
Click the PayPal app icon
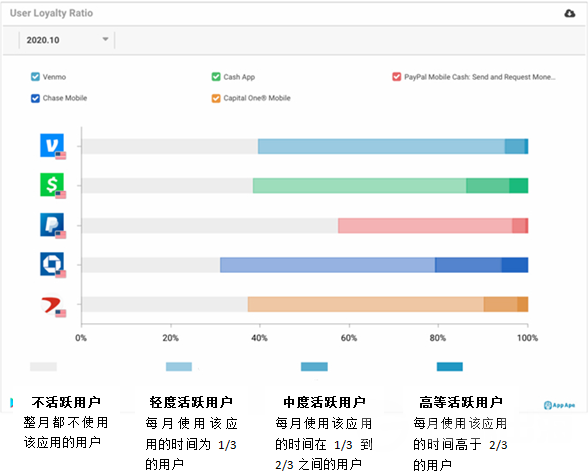[x=52, y=225]
